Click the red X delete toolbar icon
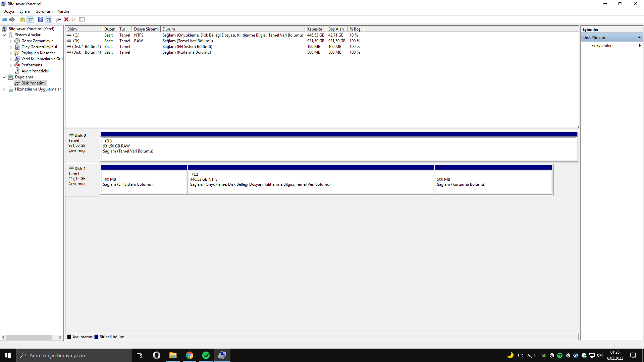The image size is (644, 362). pos(66,19)
